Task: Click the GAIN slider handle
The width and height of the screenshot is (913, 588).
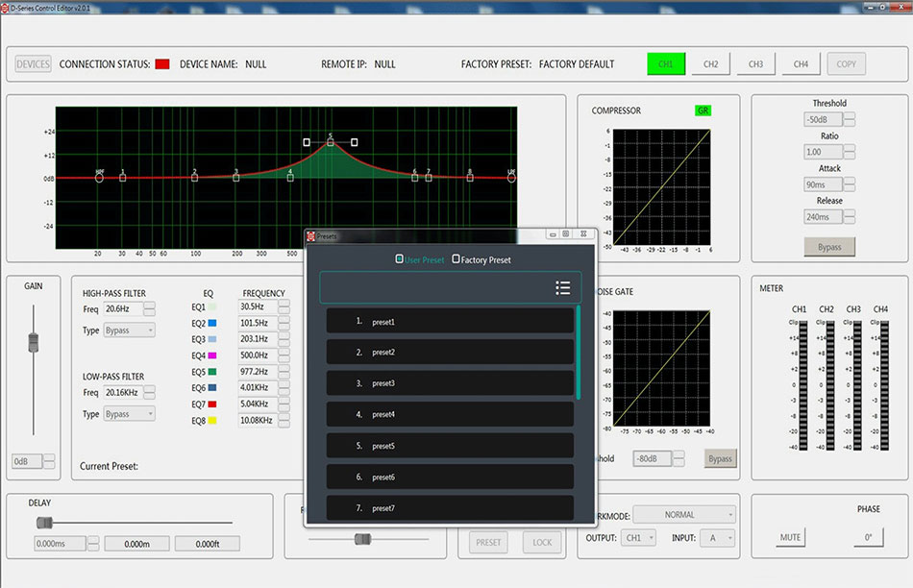Action: click(x=34, y=341)
